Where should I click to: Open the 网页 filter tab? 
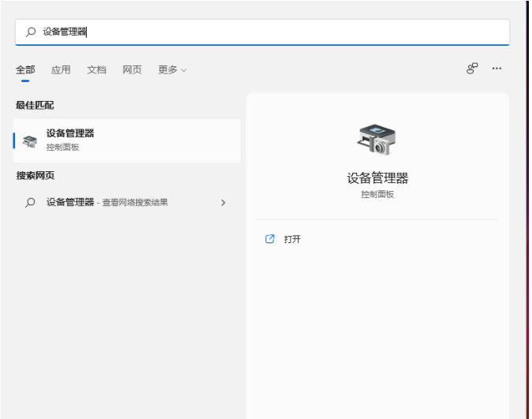[132, 69]
